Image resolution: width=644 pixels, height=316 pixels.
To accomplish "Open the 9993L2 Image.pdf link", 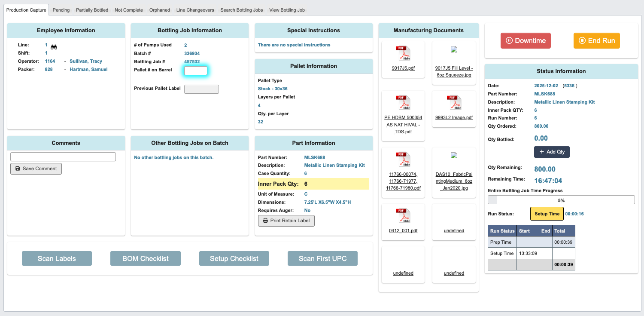I will click(454, 117).
